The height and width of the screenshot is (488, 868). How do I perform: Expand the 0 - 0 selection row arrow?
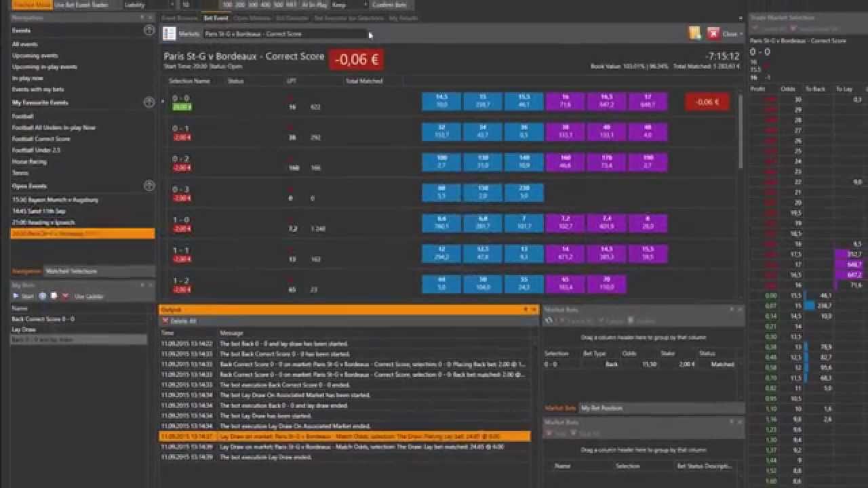pyautogui.click(x=163, y=102)
